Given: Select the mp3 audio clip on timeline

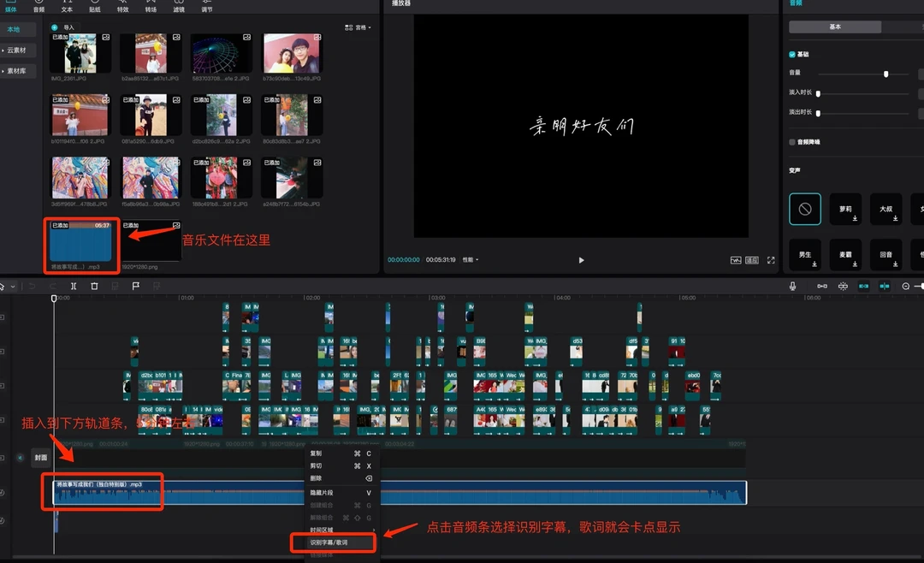Looking at the screenshot, I should click(x=400, y=493).
